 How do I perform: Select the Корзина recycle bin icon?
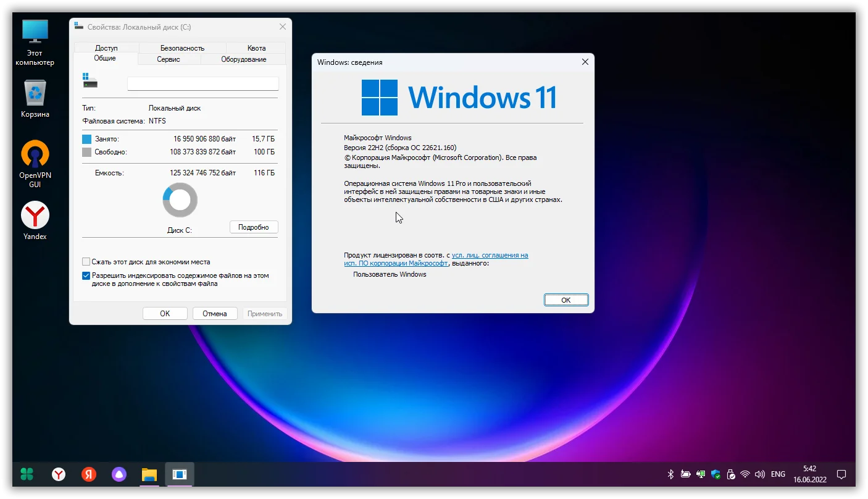tap(35, 99)
